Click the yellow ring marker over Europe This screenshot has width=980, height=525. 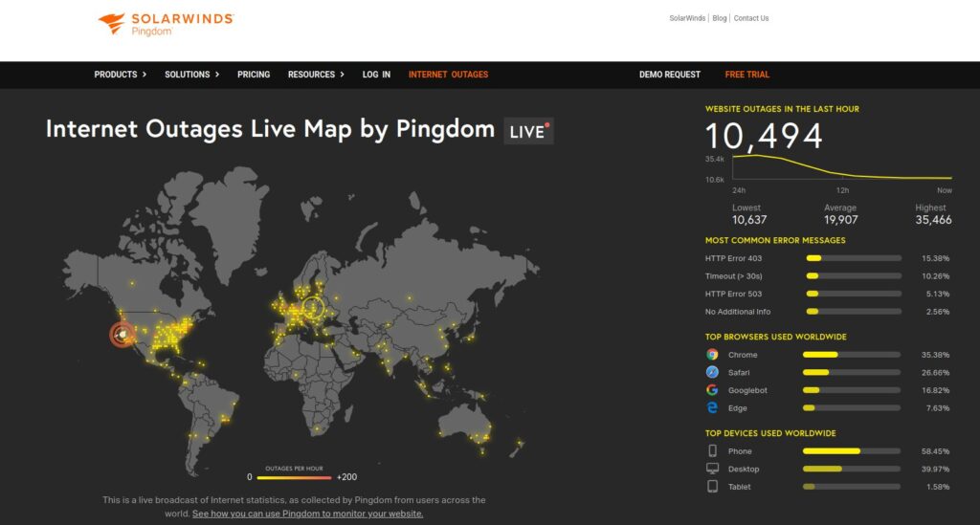click(313, 308)
